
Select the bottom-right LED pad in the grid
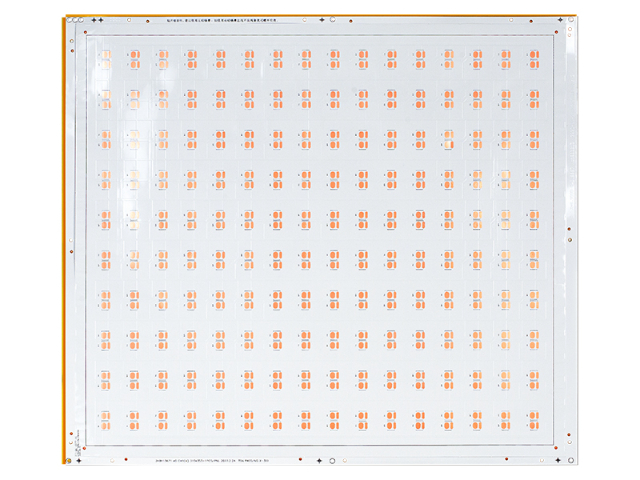click(532, 415)
